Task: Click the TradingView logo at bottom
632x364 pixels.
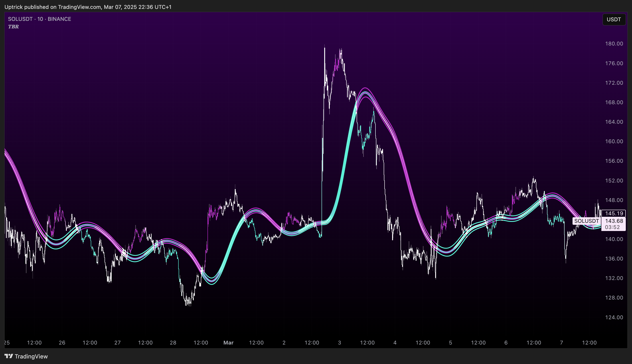Action: tap(26, 356)
